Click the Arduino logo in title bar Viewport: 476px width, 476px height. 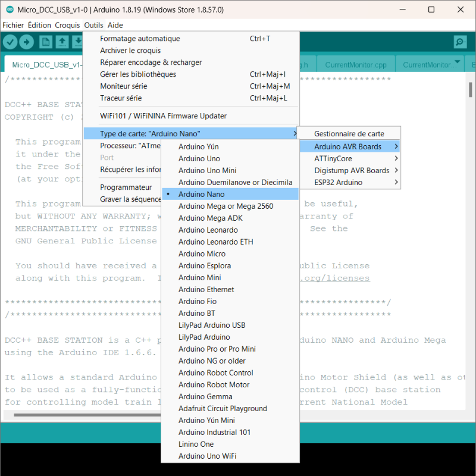(10, 10)
